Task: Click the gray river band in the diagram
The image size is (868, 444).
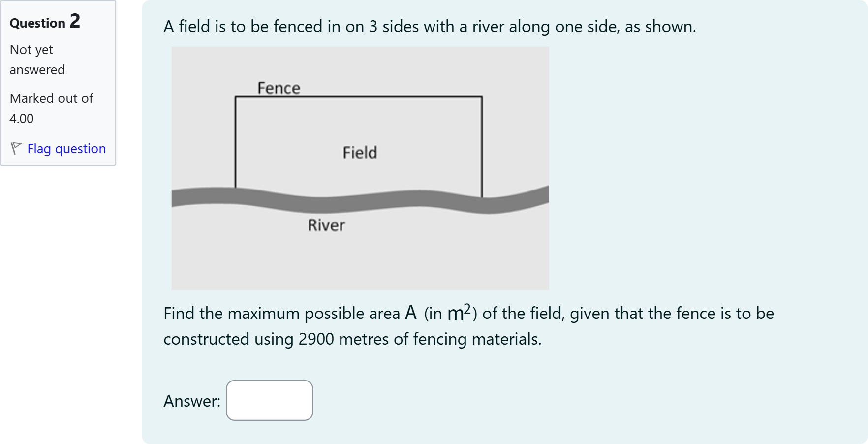Action: [394, 199]
